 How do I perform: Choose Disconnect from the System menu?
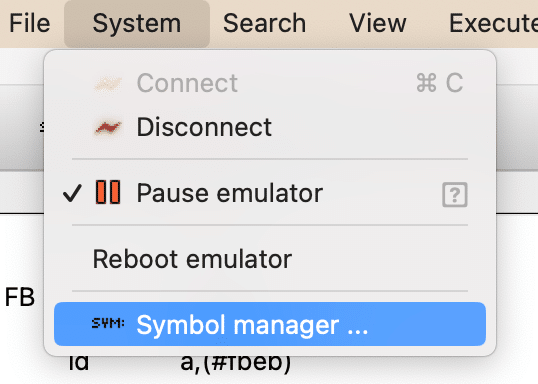pyautogui.click(x=270, y=127)
